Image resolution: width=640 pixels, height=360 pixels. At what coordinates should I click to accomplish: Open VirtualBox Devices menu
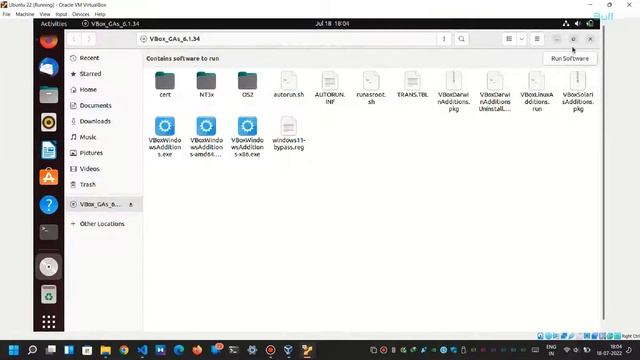(x=81, y=14)
